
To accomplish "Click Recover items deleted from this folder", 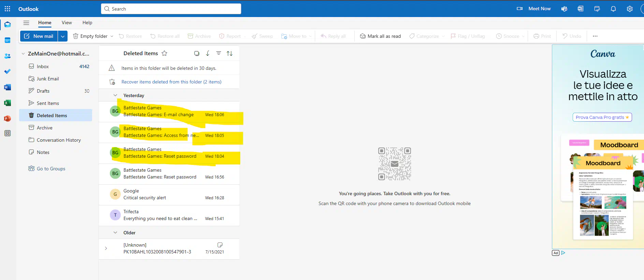I will (171, 82).
